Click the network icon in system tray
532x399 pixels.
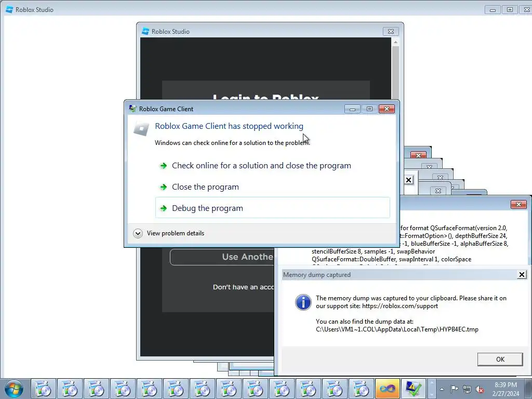tap(467, 389)
